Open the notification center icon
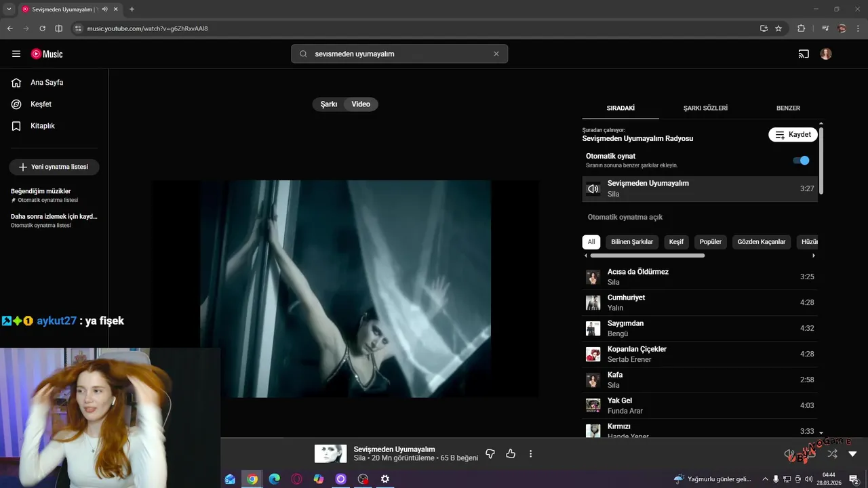868x488 pixels. (854, 479)
